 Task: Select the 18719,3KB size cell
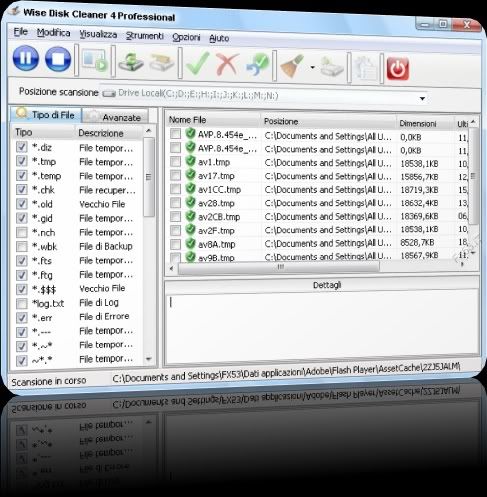pyautogui.click(x=419, y=190)
